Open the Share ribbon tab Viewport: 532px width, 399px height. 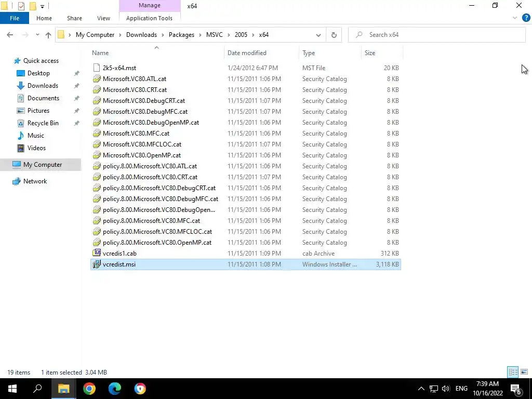pyautogui.click(x=74, y=18)
